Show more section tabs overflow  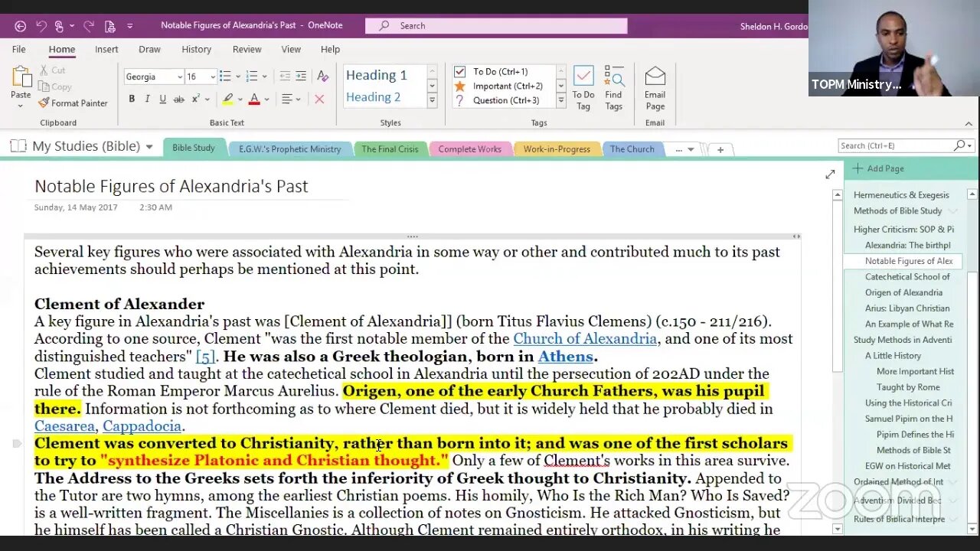coord(684,150)
